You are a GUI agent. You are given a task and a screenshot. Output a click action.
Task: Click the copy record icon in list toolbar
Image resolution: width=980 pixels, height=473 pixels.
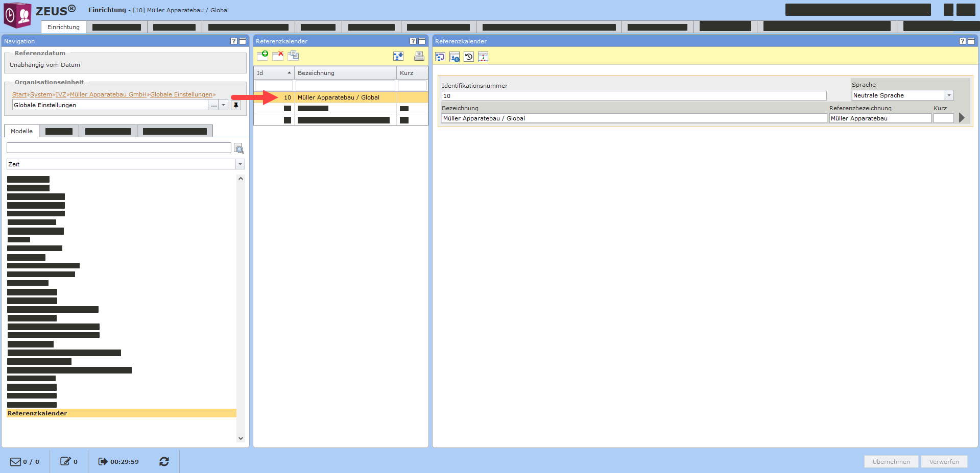point(293,56)
